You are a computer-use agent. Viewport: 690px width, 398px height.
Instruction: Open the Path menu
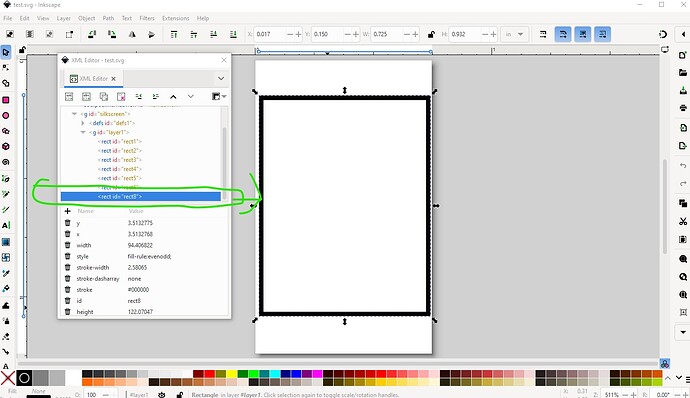coord(108,18)
